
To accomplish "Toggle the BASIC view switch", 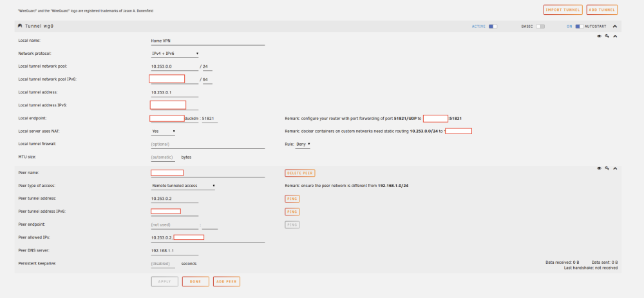I will coord(540,26).
